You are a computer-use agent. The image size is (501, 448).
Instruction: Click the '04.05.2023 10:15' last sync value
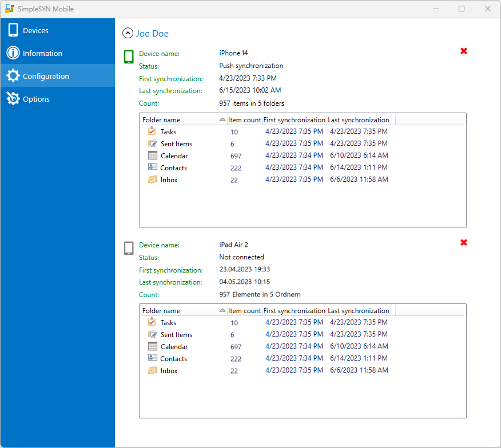pos(244,282)
